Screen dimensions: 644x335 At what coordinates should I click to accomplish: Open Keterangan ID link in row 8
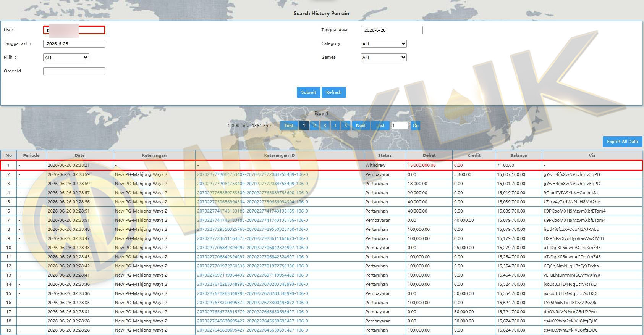[252, 229]
